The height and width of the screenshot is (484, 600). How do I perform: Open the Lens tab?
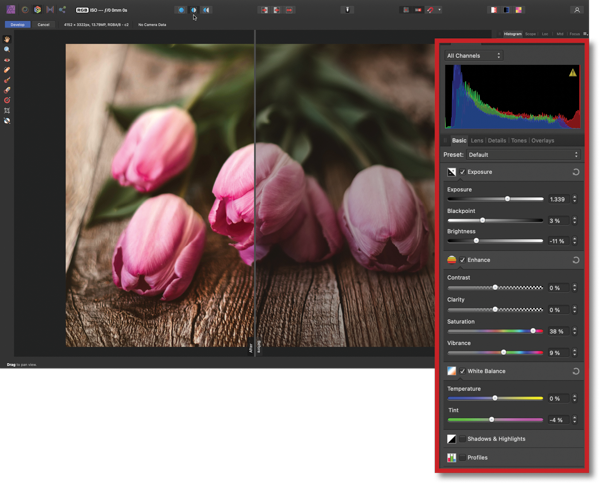477,140
